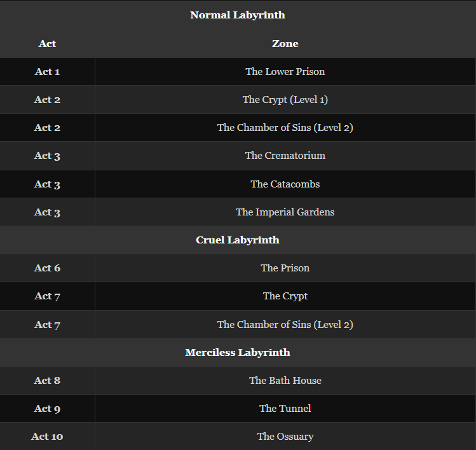476x450 pixels.
Task: Click the Cruel Labyrinth section header
Action: [238, 240]
